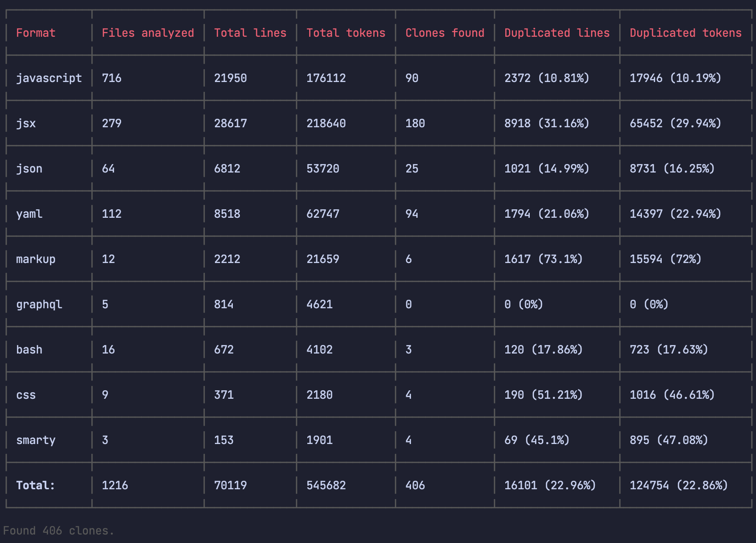Click graphql total tokens value 4621
Image resolution: width=756 pixels, height=543 pixels.
(x=320, y=304)
